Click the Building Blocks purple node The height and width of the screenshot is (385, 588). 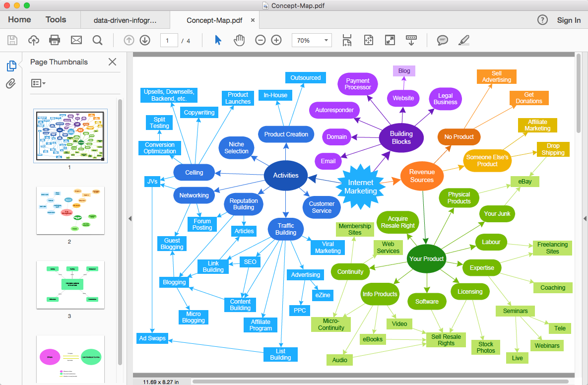coord(401,137)
